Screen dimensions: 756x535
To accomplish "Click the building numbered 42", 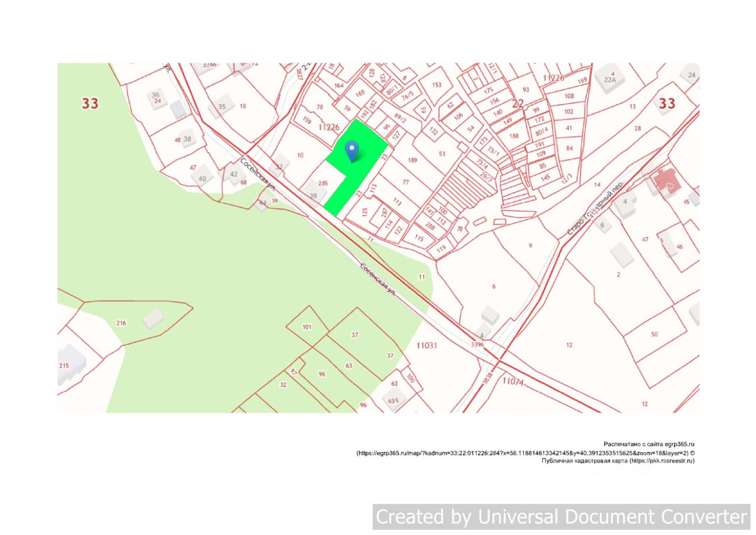I will click(234, 174).
